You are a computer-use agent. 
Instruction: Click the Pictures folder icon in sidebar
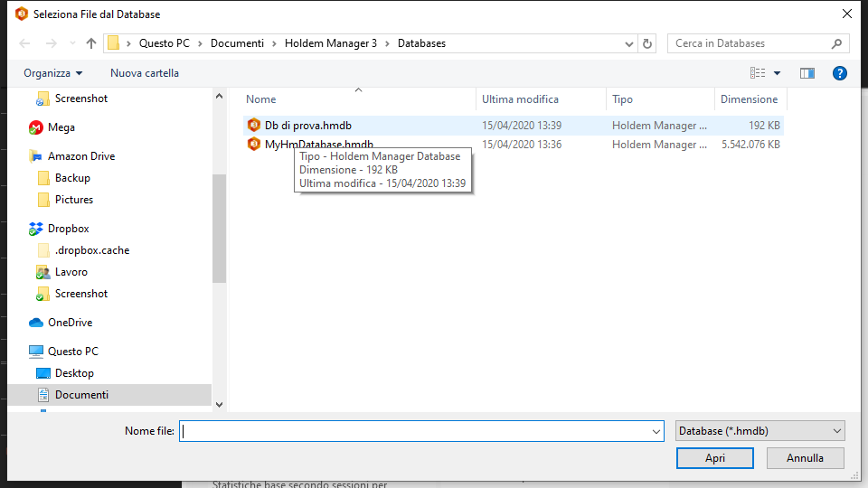[x=43, y=199]
